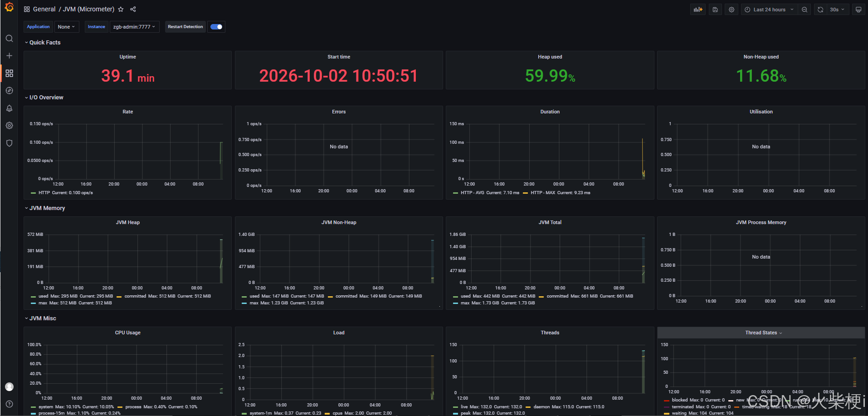This screenshot has height=416, width=868.
Task: Collapse the JVM Memory row
Action: point(44,208)
